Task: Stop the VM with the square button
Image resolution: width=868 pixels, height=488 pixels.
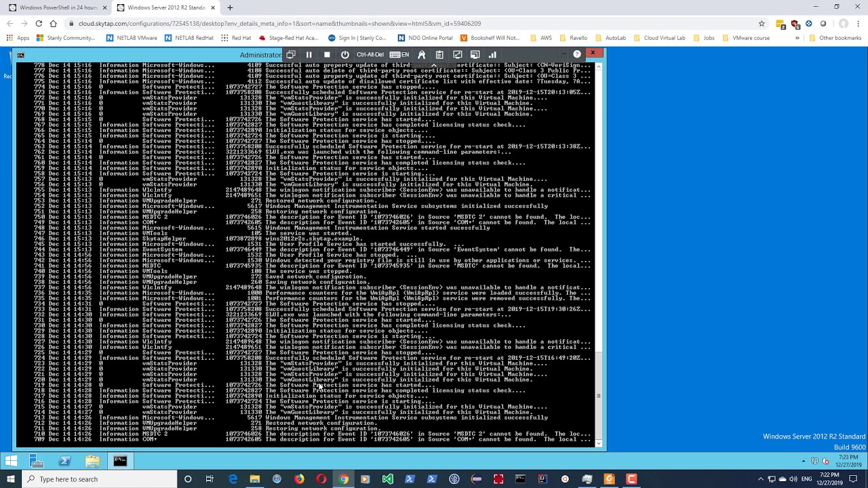Action: pos(327,55)
